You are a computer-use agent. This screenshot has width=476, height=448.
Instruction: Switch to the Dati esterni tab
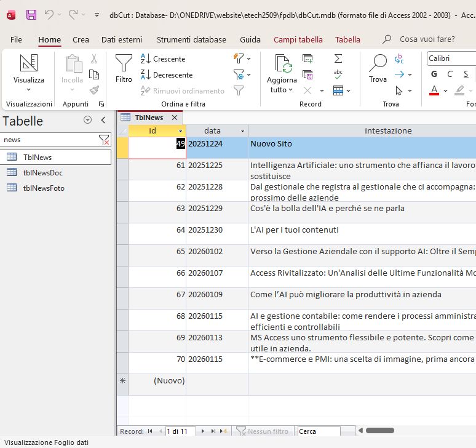coord(122,40)
